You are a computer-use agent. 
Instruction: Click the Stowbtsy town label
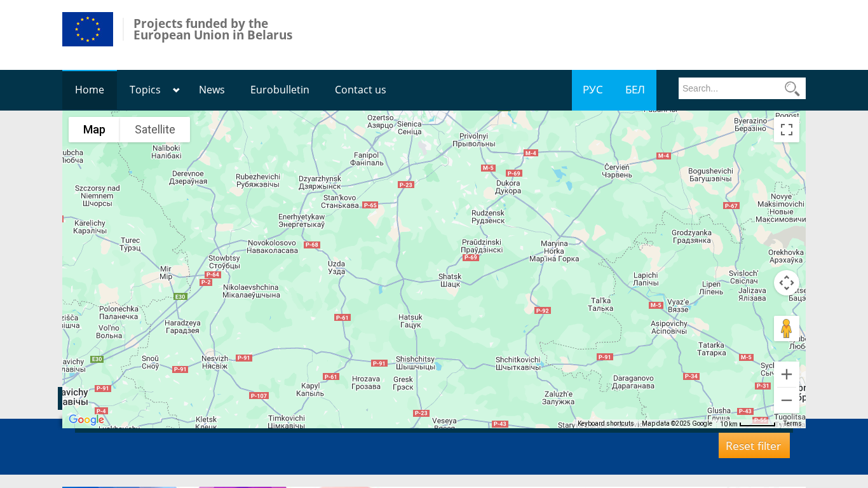[224, 262]
